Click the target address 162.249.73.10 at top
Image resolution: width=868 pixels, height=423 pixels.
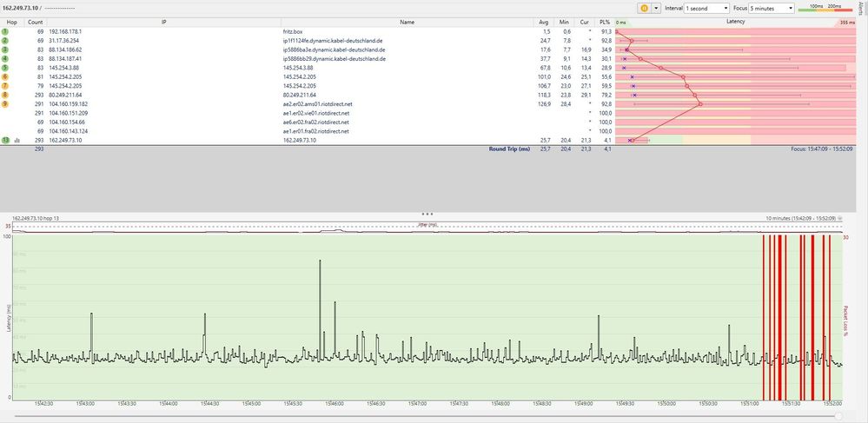[20, 9]
